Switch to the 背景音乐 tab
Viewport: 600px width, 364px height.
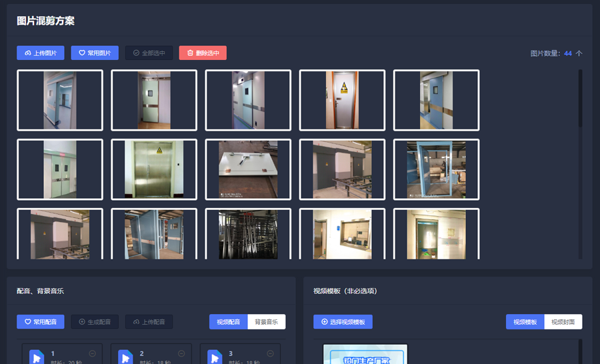(x=266, y=322)
